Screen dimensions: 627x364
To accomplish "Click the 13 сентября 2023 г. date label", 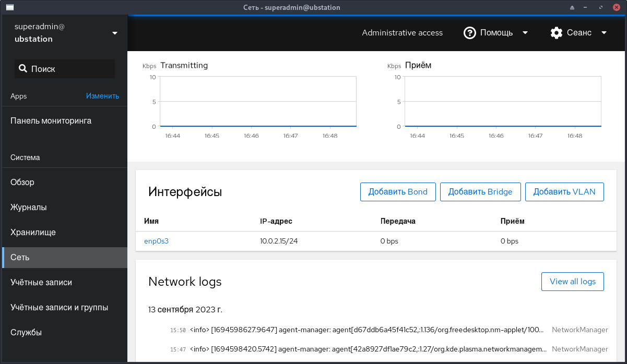I will [x=185, y=310].
